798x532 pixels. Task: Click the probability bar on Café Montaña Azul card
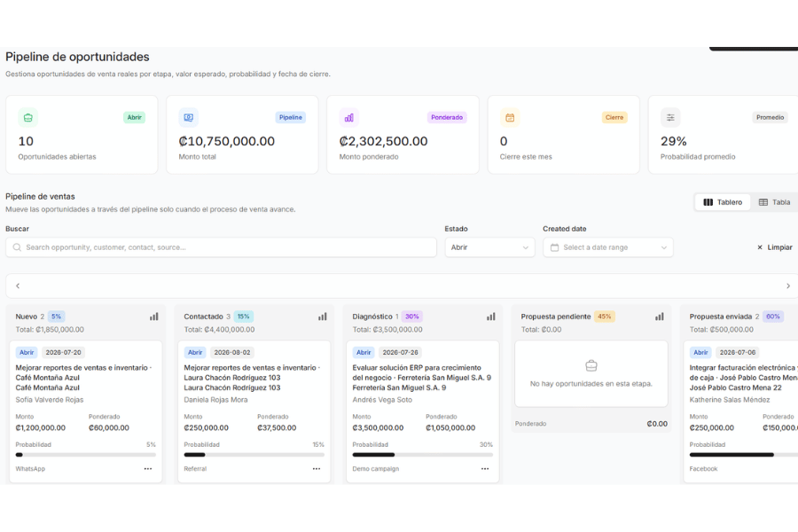tap(85, 455)
